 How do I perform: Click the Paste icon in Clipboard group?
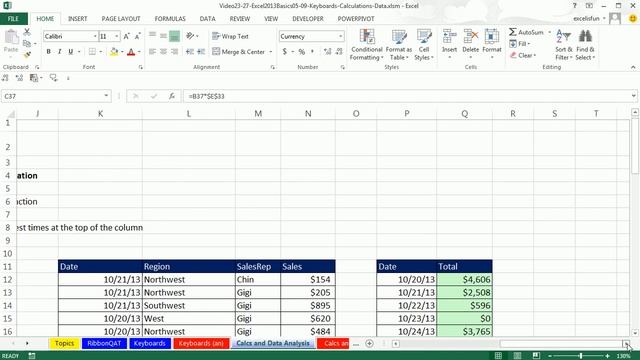click(x=11, y=38)
